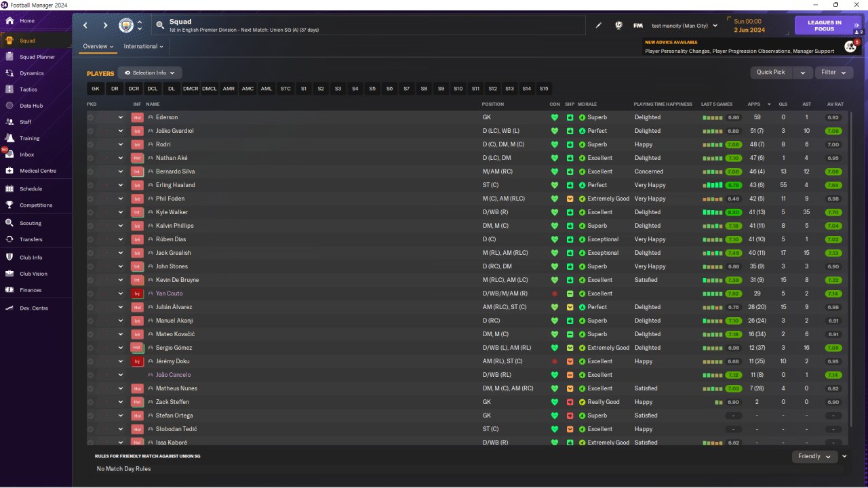
Task: Open the Filter dropdown
Action: point(834,73)
